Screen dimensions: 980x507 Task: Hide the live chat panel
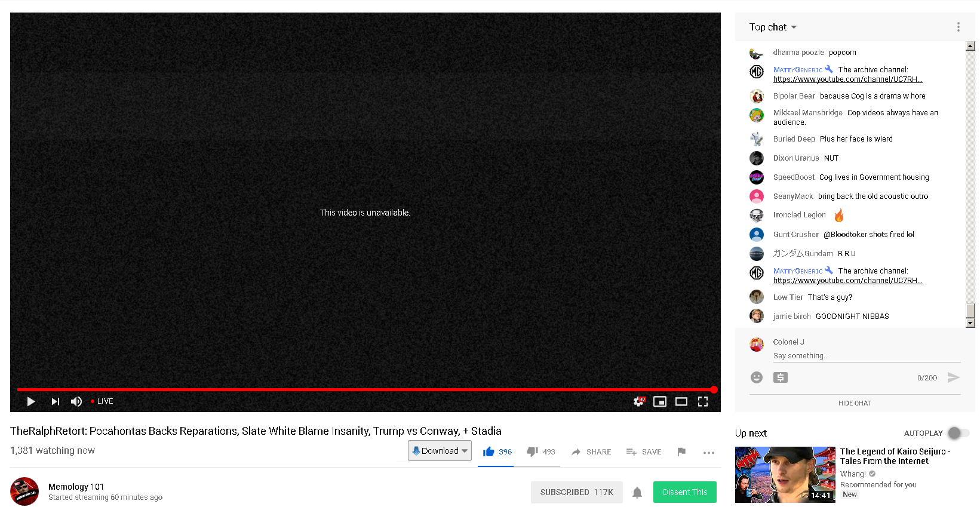click(855, 403)
